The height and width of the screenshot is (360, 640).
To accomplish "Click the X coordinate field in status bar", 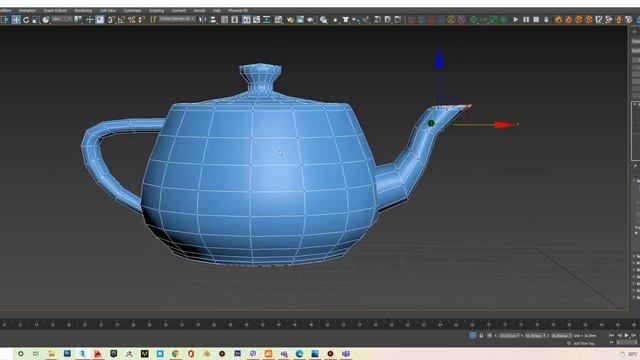I will 509,336.
